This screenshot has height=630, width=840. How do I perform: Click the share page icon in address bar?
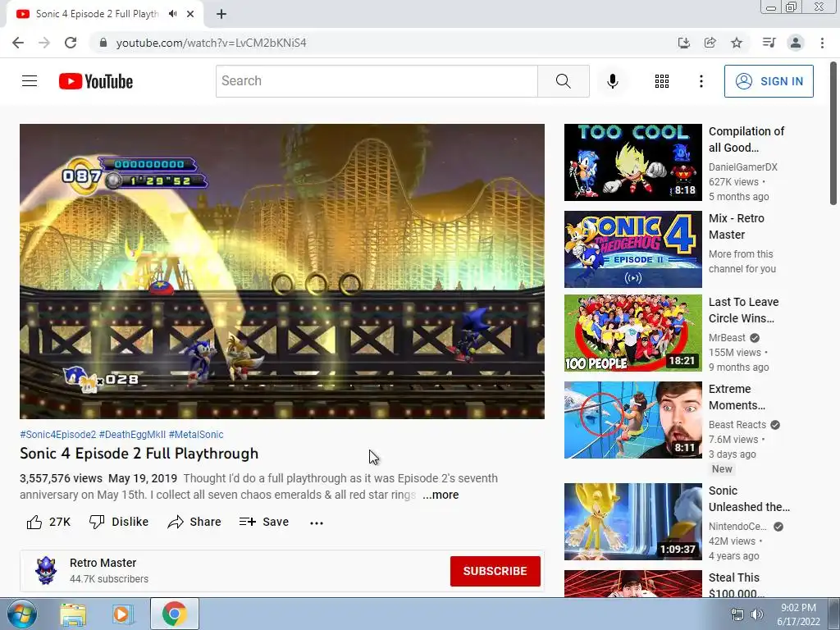710,43
